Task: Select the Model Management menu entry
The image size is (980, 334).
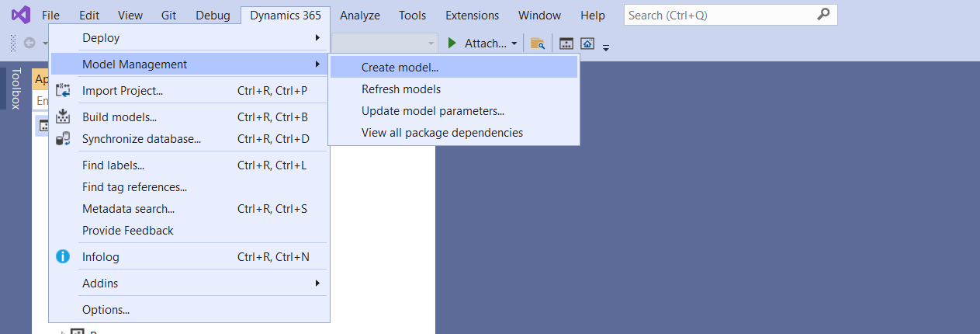Action: click(x=189, y=64)
